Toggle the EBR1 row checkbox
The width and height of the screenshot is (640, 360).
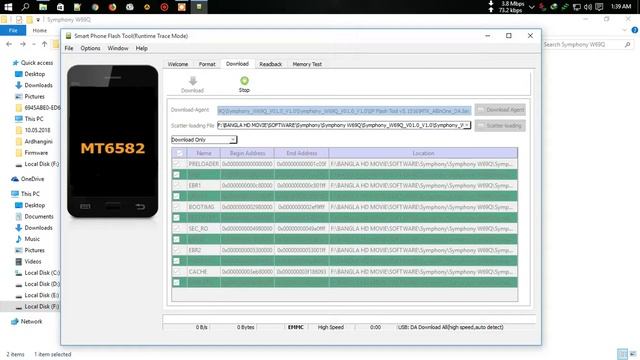coord(176,185)
